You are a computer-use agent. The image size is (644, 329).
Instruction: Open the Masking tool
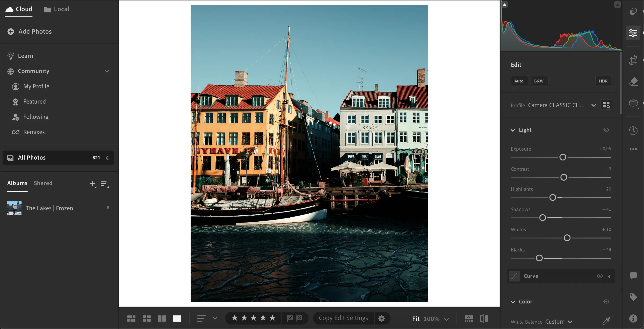click(x=633, y=103)
